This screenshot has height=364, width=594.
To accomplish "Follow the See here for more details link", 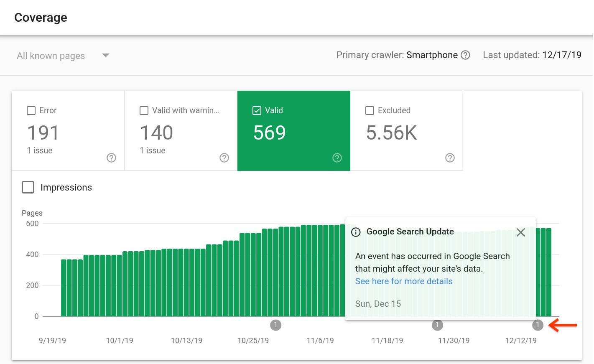I will [x=403, y=281].
